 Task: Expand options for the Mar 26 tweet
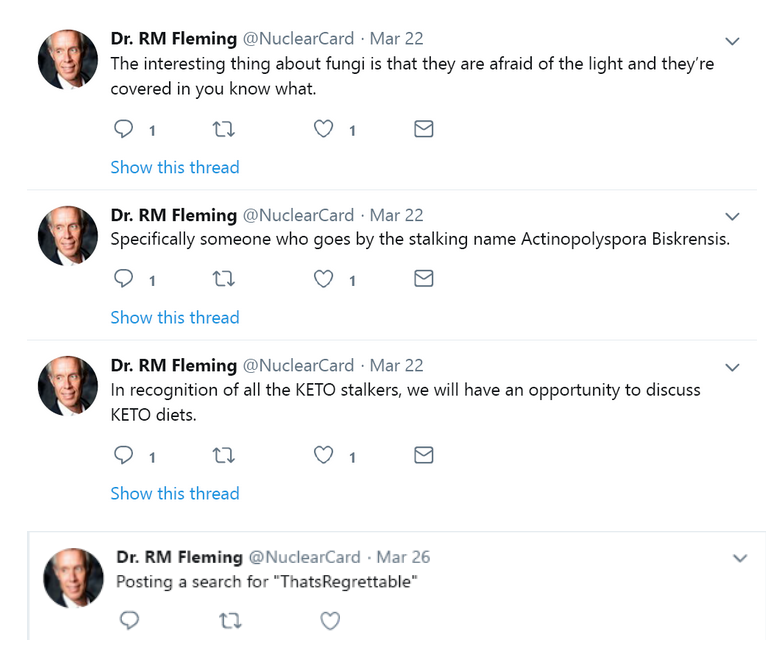739,558
